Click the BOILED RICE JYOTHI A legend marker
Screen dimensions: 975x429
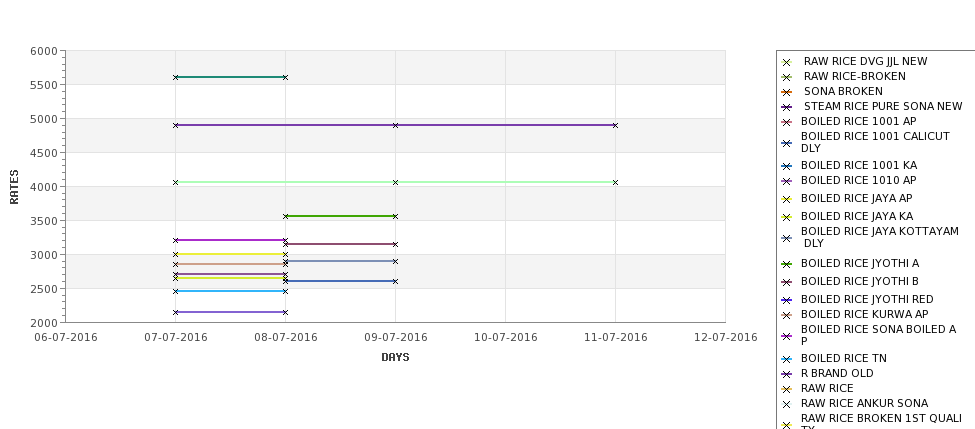(x=786, y=264)
